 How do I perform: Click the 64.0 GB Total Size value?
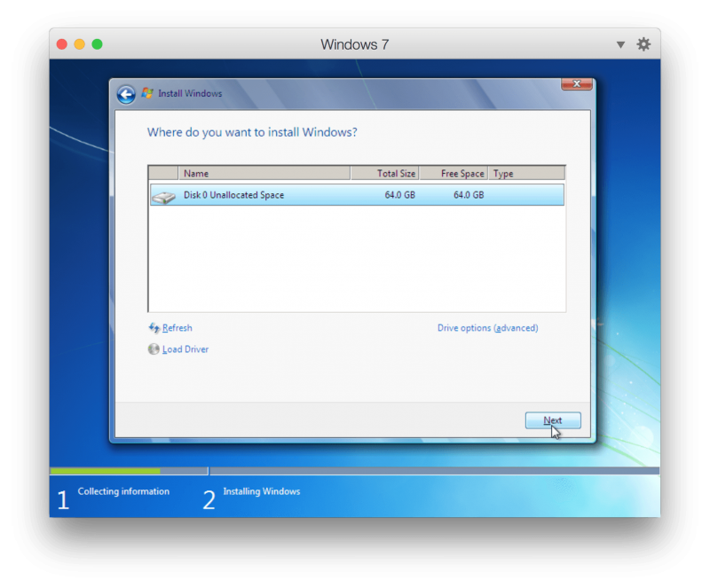[x=400, y=195]
